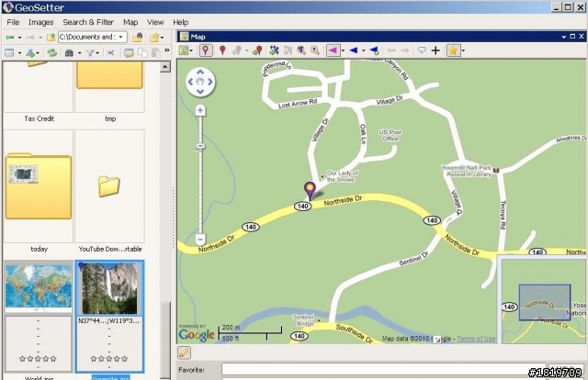This screenshot has width=588, height=380.
Task: Click the zoom-to-marker magnifier icon
Action: (315, 50)
